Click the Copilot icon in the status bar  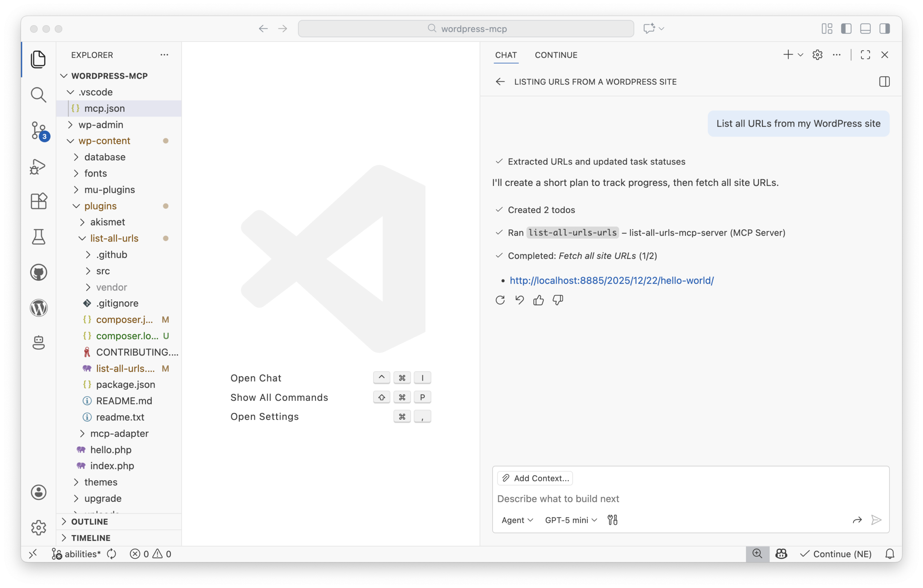[782, 553]
